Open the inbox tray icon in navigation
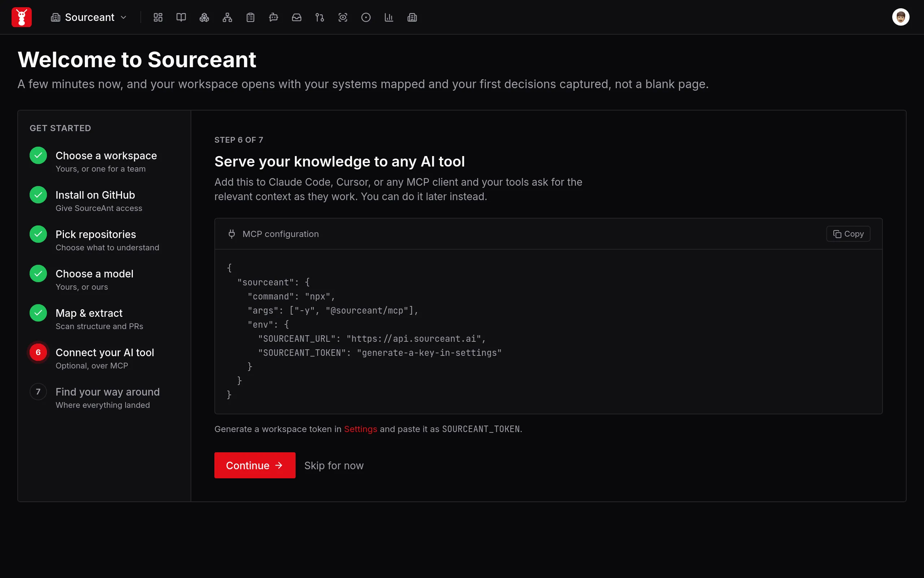Image resolution: width=924 pixels, height=578 pixels. pyautogui.click(x=297, y=17)
